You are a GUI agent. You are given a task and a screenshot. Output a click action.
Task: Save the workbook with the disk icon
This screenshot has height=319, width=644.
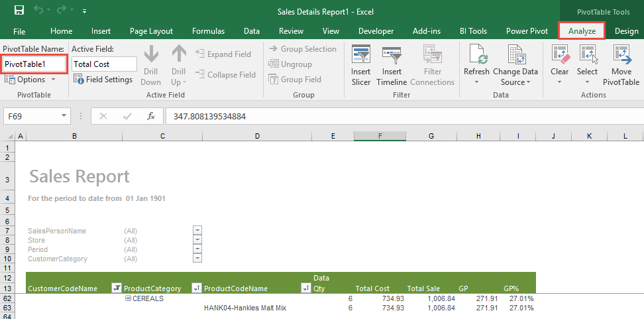[x=19, y=11]
